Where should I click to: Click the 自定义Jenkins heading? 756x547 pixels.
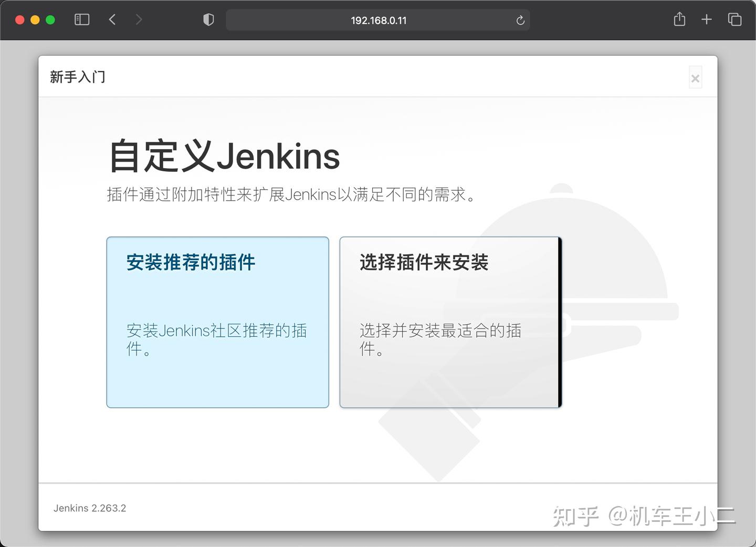[224, 156]
